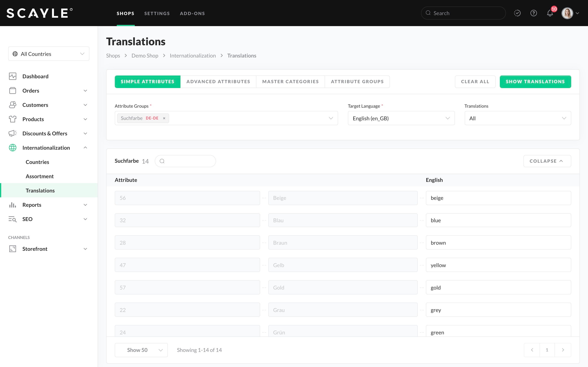Screen dimensions: 588x367
Task: Click the Storefront channel icon
Action: coord(13,249)
